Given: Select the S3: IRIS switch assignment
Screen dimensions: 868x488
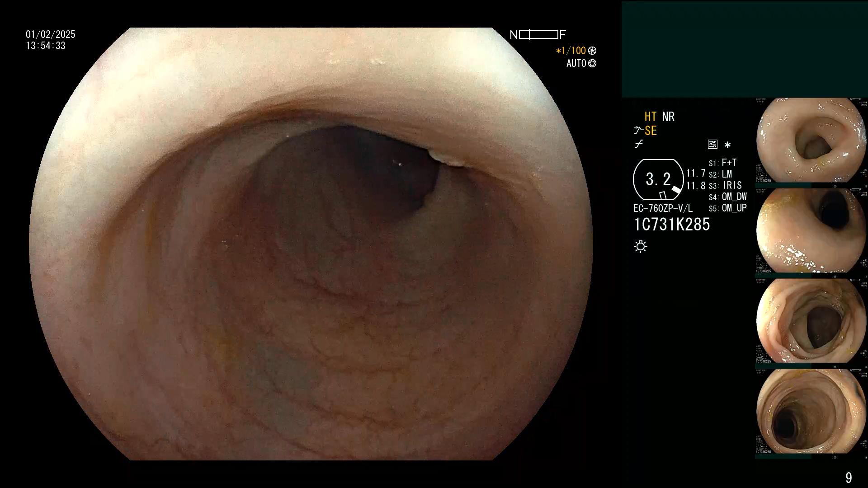Looking at the screenshot, I should click(x=725, y=185).
